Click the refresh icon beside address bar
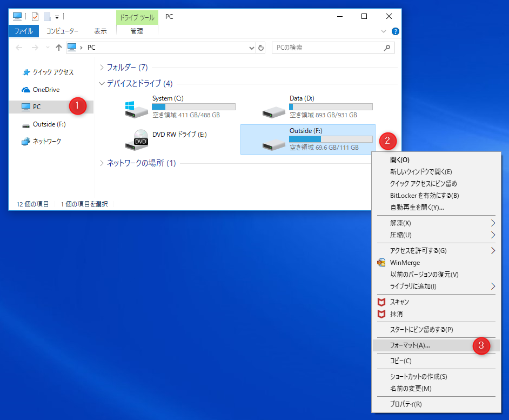 tap(262, 48)
